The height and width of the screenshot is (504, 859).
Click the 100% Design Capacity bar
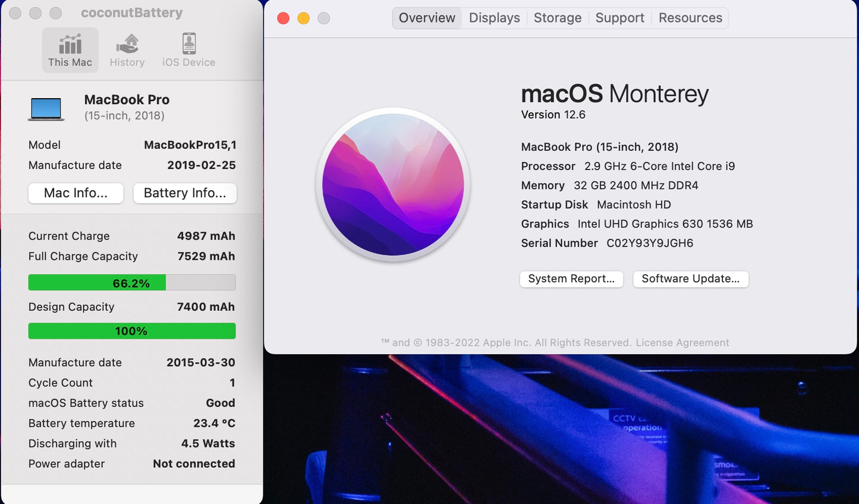[x=131, y=330]
